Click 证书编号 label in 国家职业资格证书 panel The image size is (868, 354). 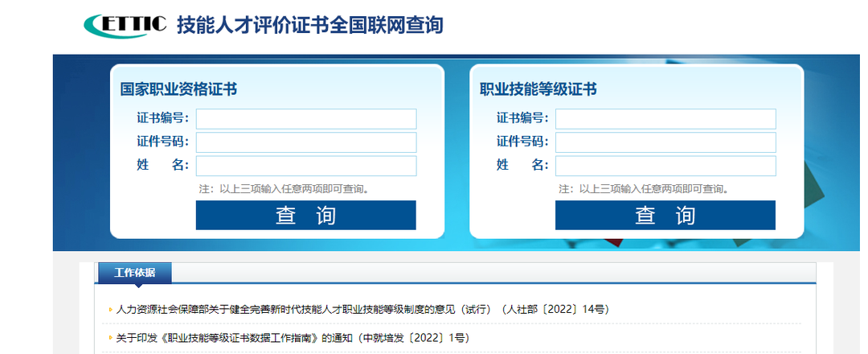coord(162,118)
